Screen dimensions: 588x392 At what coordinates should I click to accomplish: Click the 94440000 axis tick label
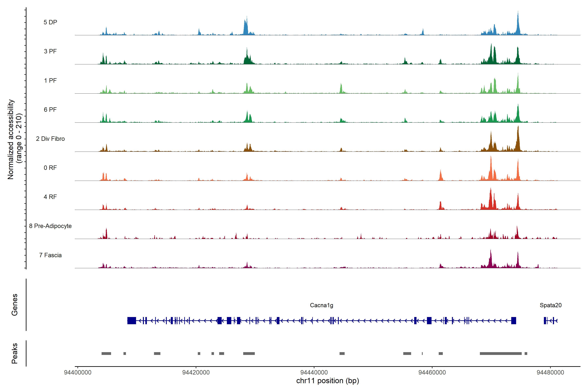[314, 373]
